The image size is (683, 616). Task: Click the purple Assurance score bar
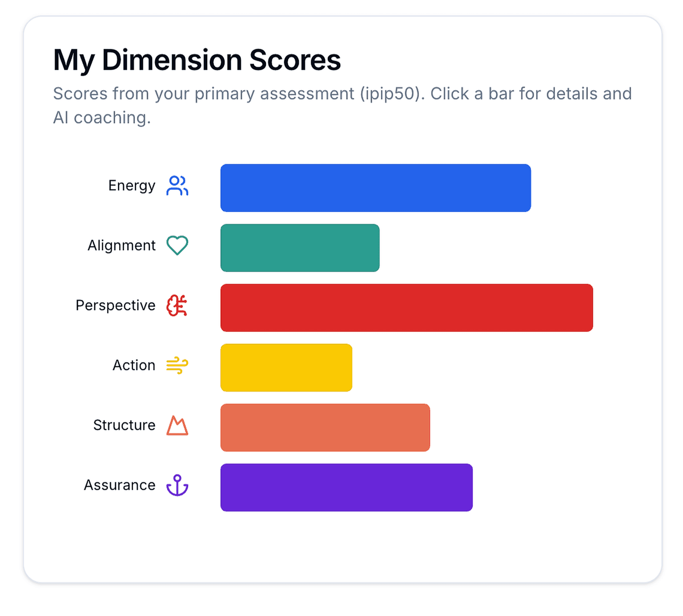346,487
